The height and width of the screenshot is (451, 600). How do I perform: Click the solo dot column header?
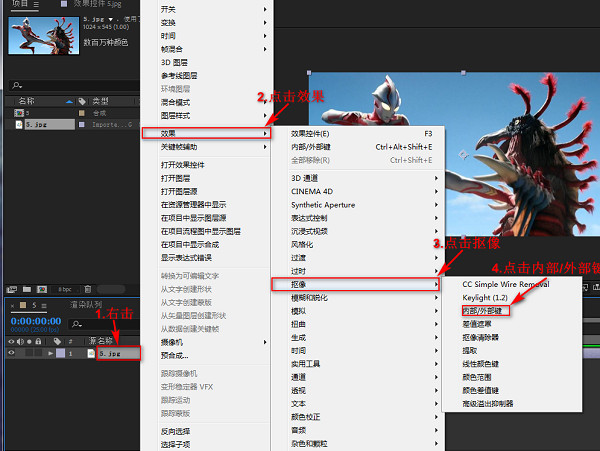pos(29,341)
